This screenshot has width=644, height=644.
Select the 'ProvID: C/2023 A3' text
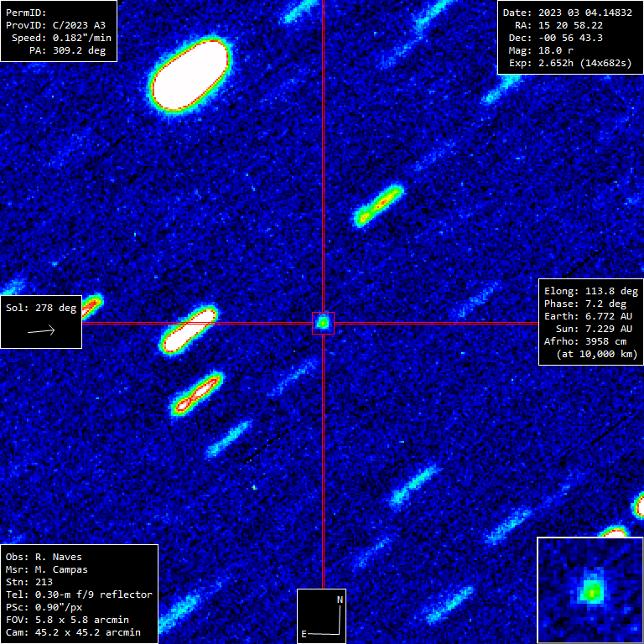[x=55, y=25]
